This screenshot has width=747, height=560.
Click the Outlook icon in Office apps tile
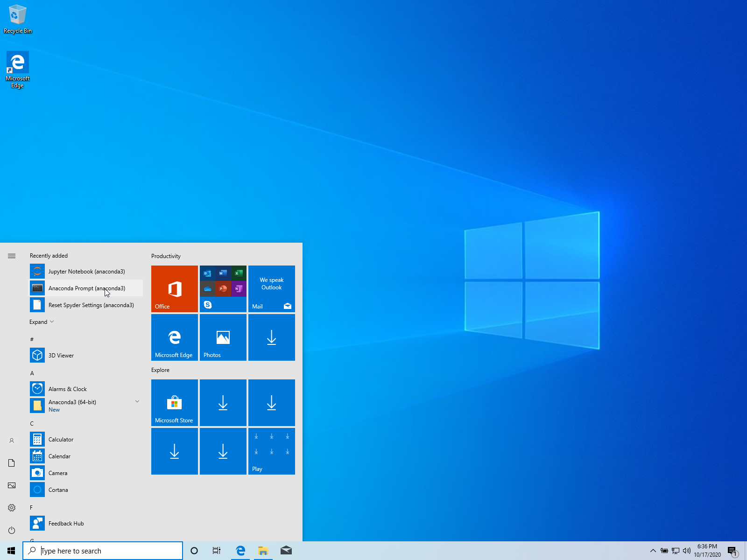(x=208, y=273)
